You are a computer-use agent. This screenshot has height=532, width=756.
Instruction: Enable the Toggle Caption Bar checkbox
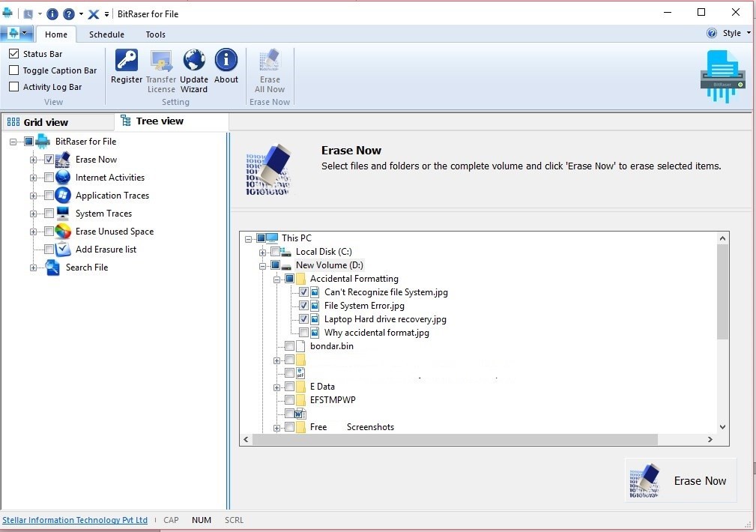coord(13,70)
